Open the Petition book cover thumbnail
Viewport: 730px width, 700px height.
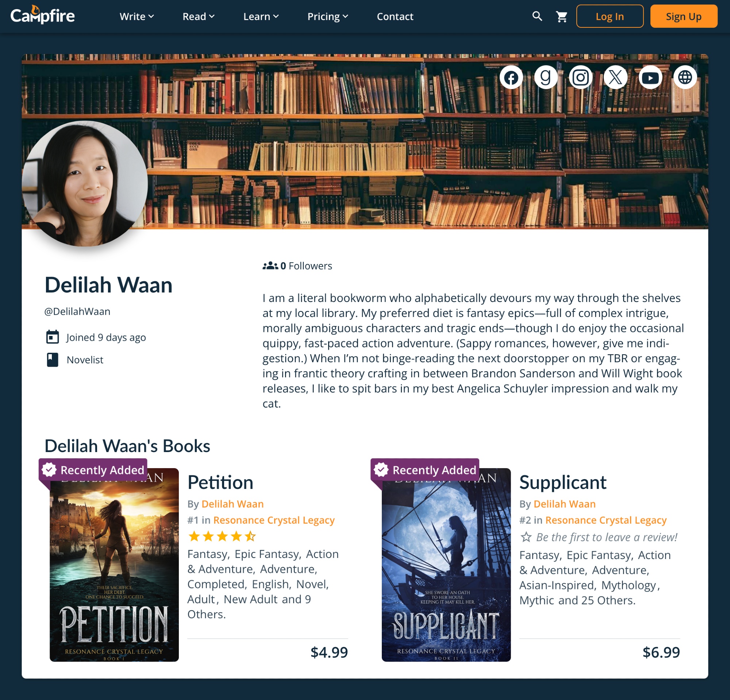click(114, 565)
